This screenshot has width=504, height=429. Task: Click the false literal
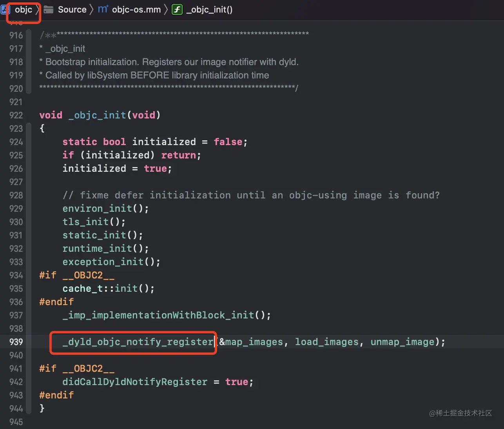[x=228, y=142]
